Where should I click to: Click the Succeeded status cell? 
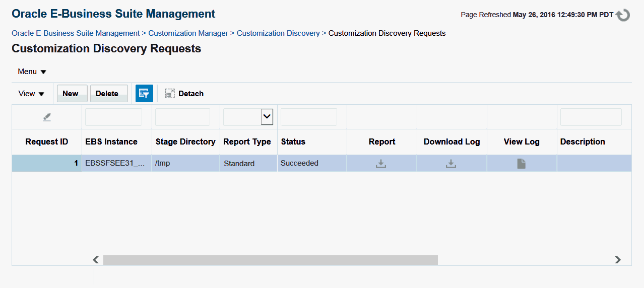[312, 163]
